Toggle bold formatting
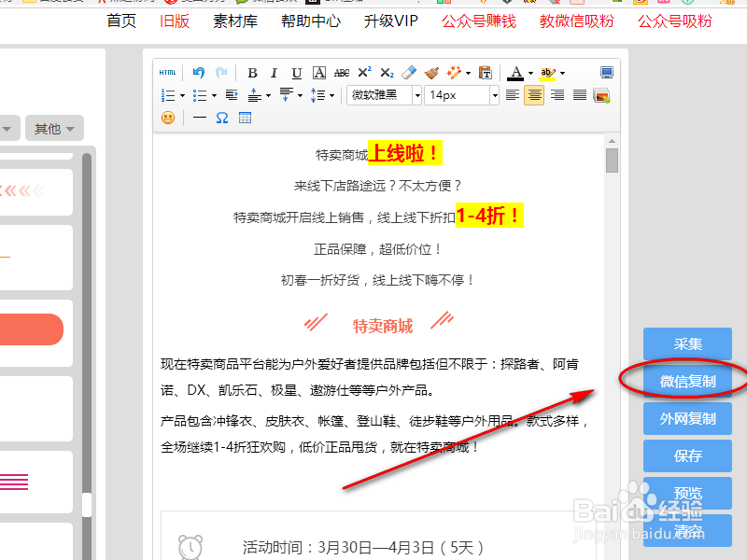 coord(253,71)
